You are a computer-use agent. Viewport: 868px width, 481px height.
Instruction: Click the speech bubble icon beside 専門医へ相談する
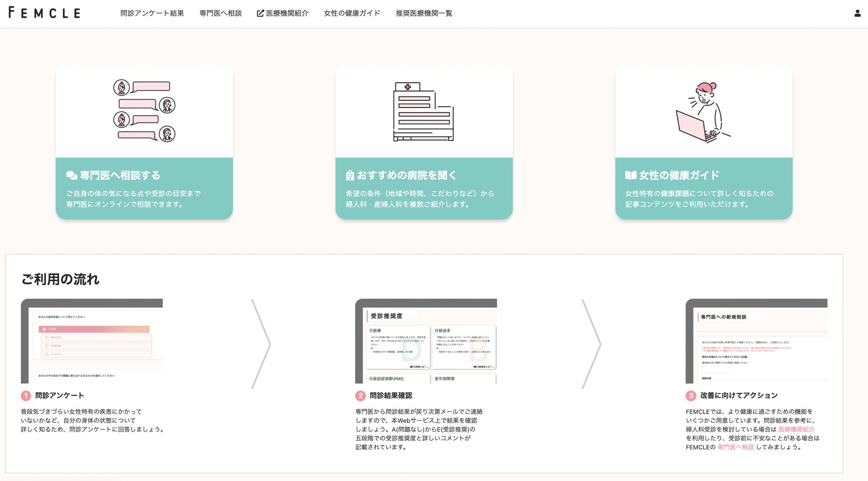(72, 175)
